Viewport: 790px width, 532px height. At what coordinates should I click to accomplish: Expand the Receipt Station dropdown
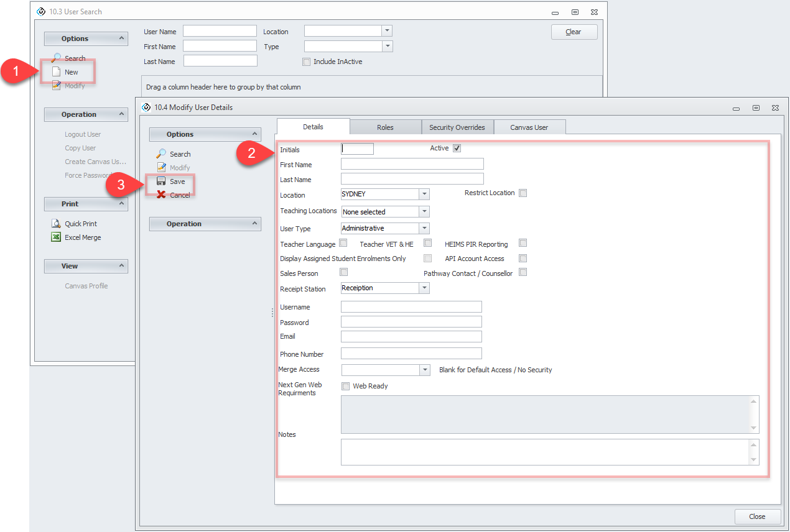[x=424, y=288]
